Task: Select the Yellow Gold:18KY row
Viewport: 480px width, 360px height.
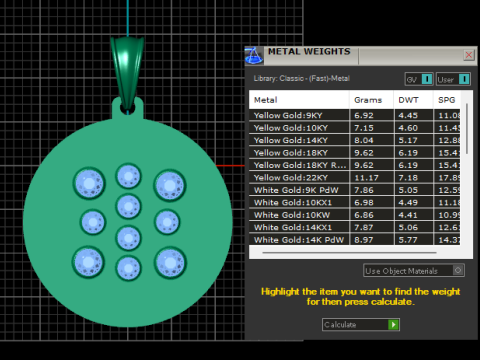Action: [355, 153]
